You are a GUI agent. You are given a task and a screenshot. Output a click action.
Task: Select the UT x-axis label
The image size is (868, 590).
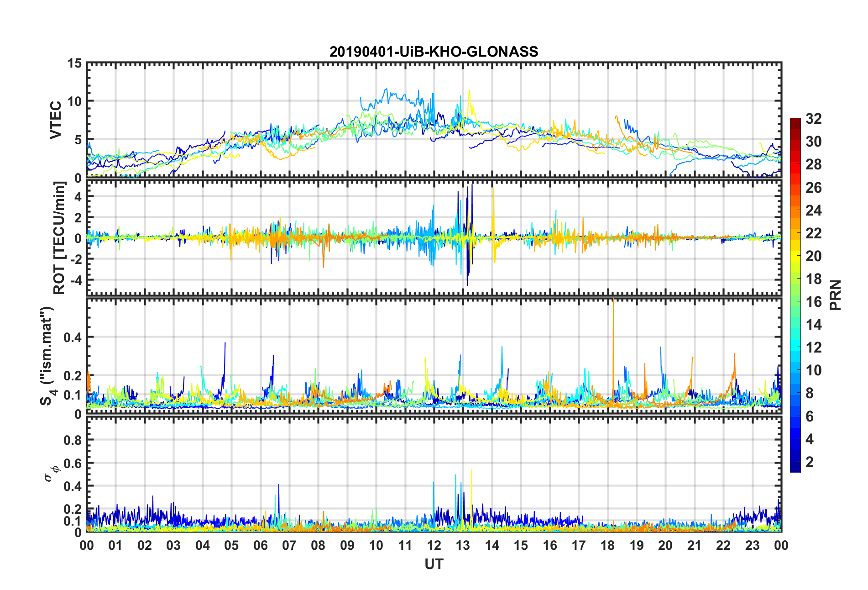434,564
